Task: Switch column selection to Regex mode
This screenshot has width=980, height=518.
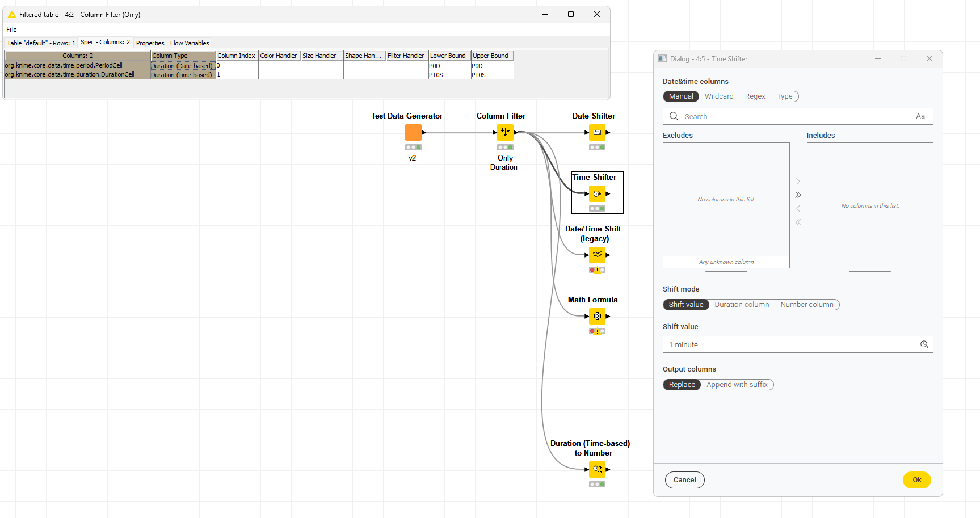Action: pos(755,96)
